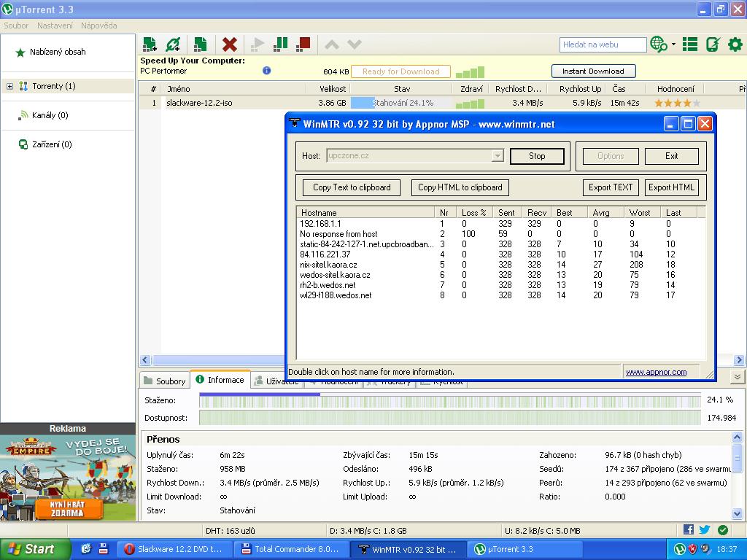The height and width of the screenshot is (560, 747).
Task: Open the Host dropdown in WinMTR
Action: click(x=498, y=156)
